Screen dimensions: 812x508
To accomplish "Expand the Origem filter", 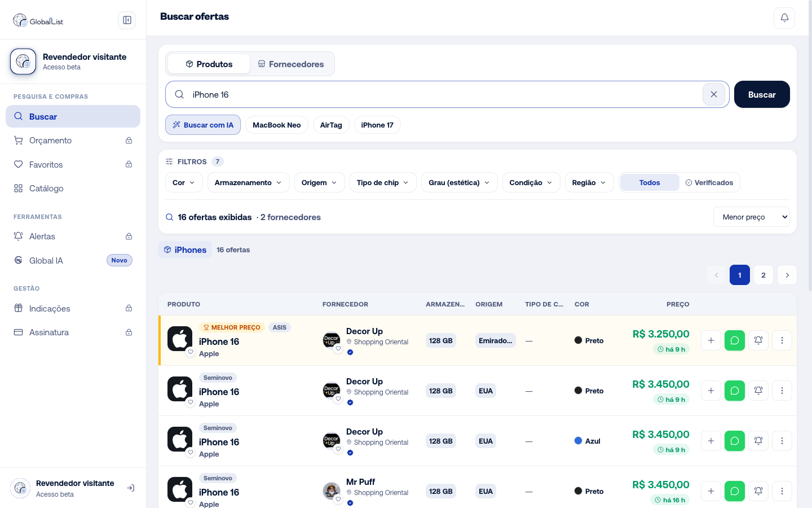I will click(320, 182).
